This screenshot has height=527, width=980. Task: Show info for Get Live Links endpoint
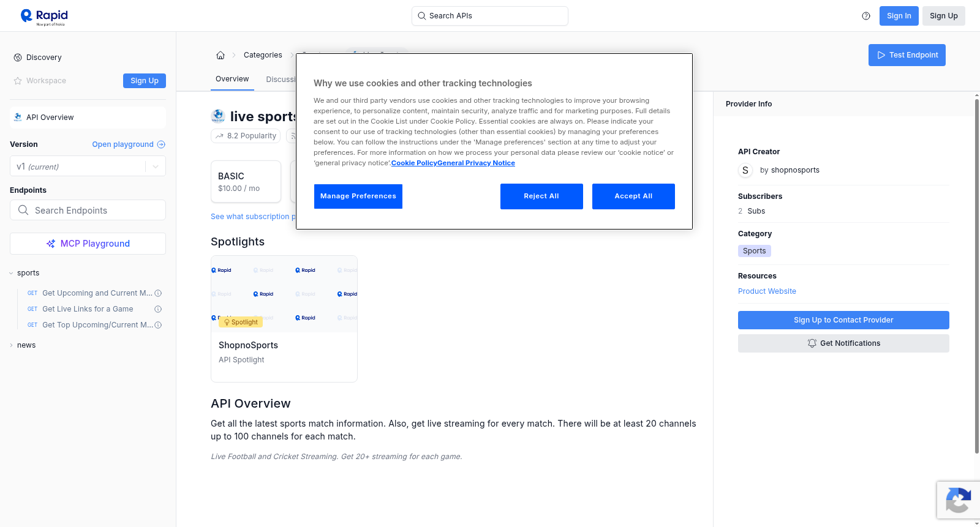[x=158, y=309]
